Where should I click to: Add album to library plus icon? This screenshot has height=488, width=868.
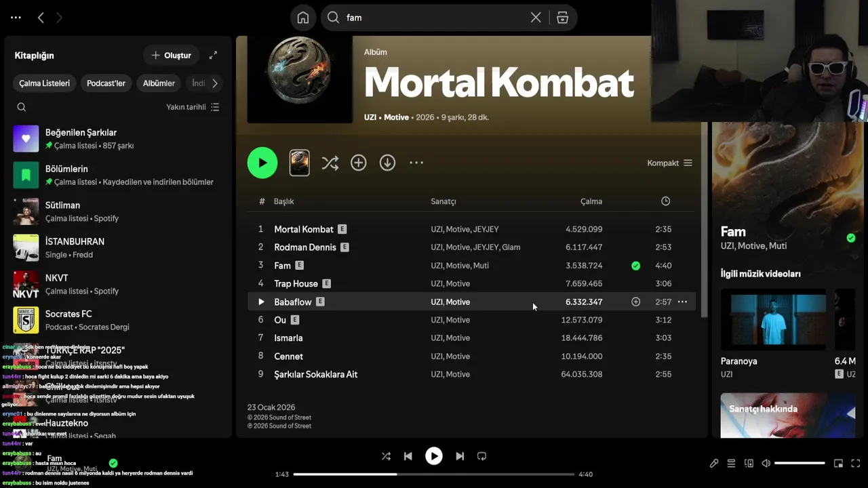359,163
